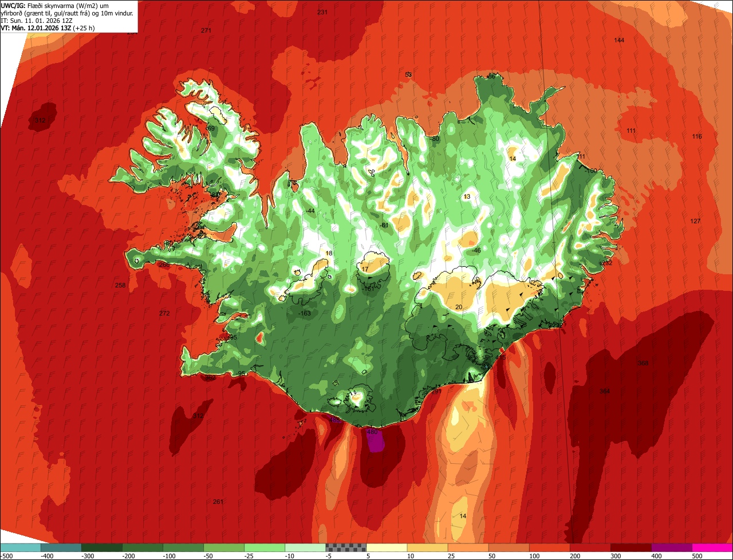Click the dark maroon swatch from 300 to 400
The height and width of the screenshot is (560, 733).
click(x=630, y=547)
